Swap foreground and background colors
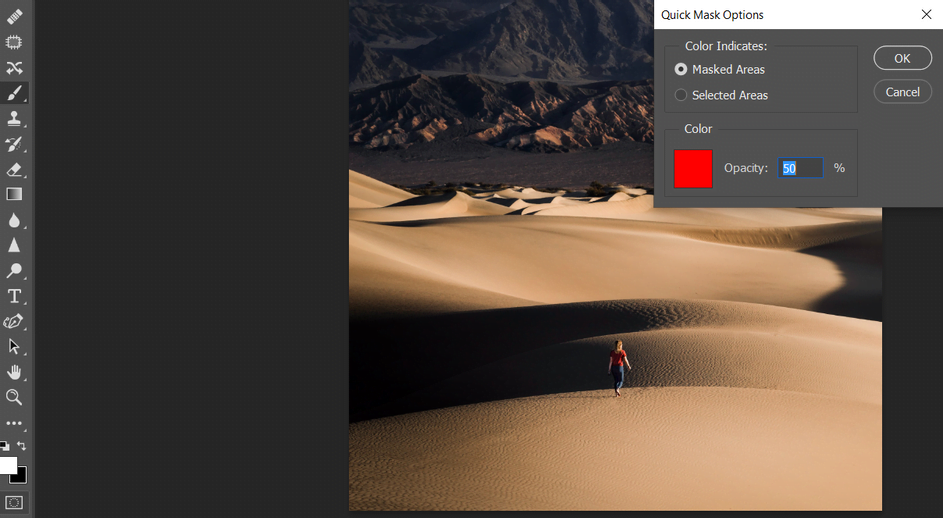 22,446
